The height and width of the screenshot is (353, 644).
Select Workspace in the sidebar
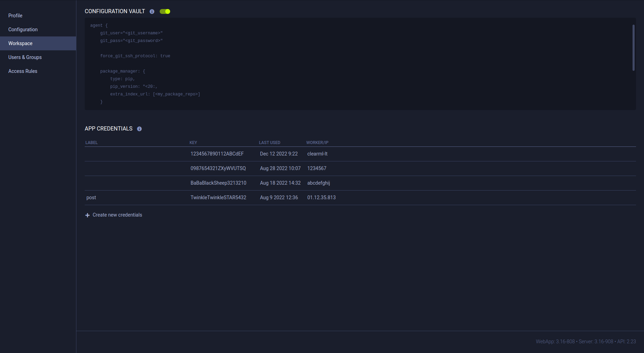(20, 43)
